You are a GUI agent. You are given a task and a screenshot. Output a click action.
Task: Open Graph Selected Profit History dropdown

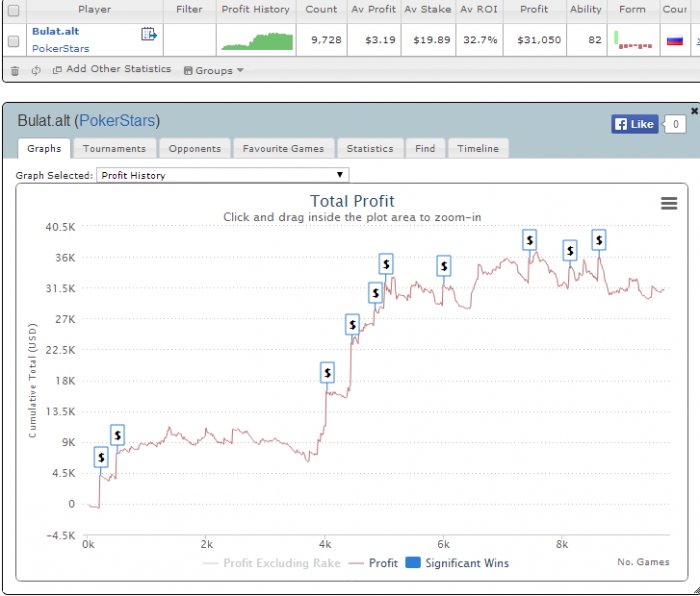click(222, 175)
